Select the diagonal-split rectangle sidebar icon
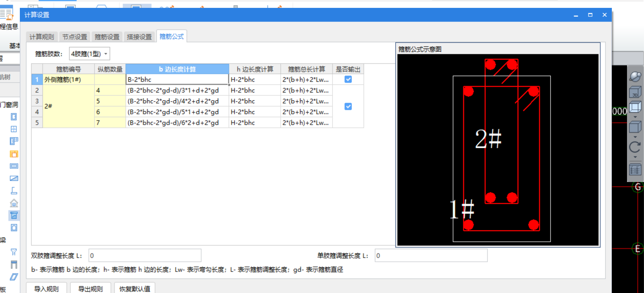Screen dimensions: 644x293 click(14, 178)
